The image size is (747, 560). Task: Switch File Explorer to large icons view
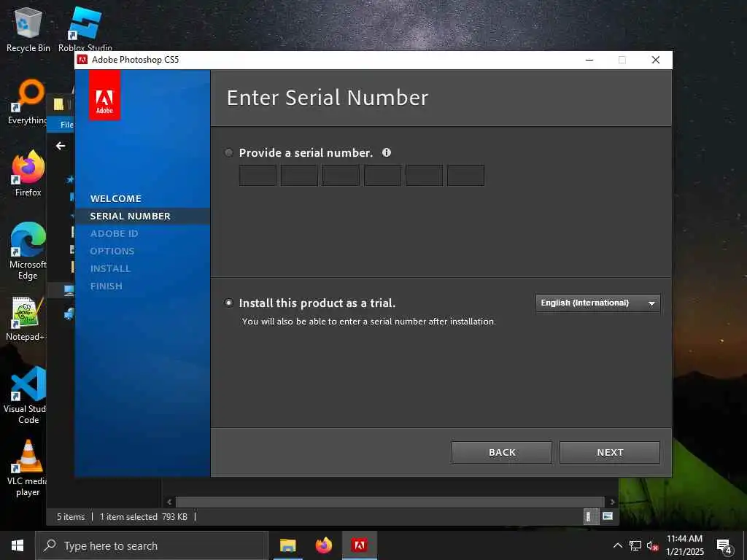(x=608, y=516)
